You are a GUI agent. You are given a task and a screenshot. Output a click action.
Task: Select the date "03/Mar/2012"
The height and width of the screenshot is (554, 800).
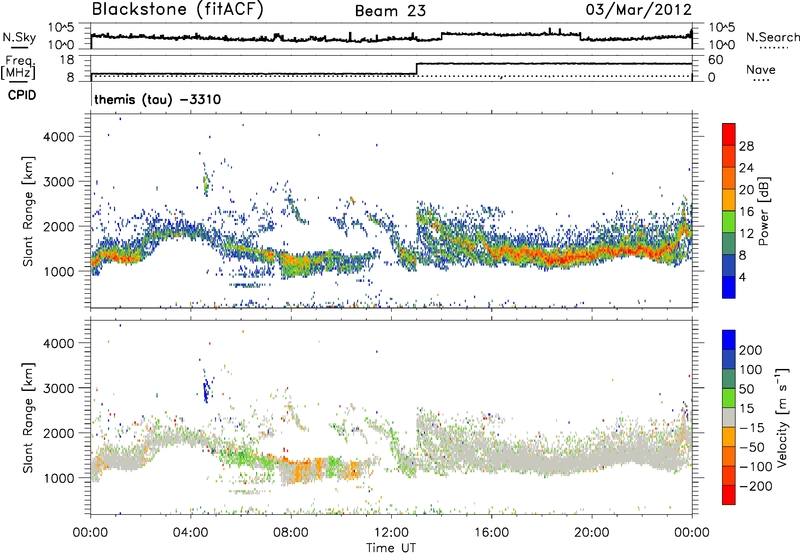(x=639, y=10)
